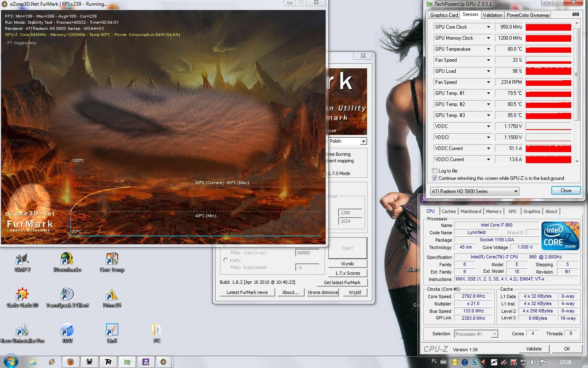The height and width of the screenshot is (368, 588).
Task: Click the PL language indicator
Action: tap(434, 361)
